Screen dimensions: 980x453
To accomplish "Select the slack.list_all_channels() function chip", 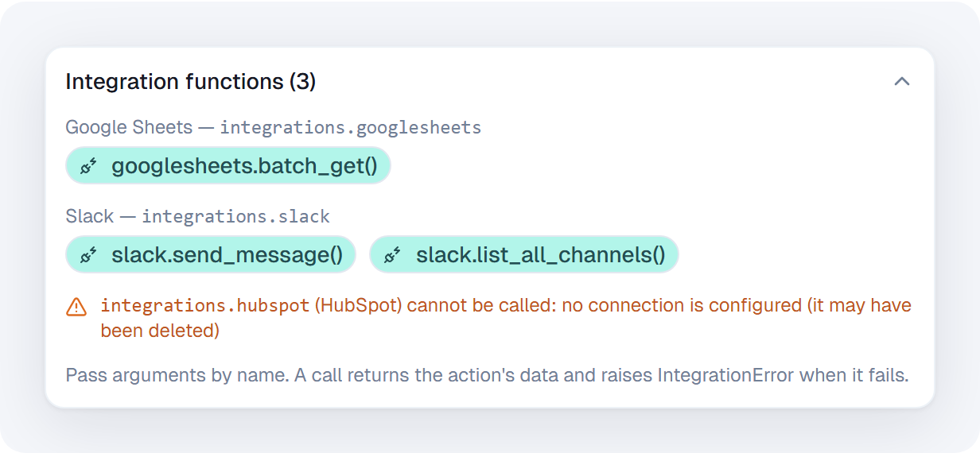I will 524,255.
